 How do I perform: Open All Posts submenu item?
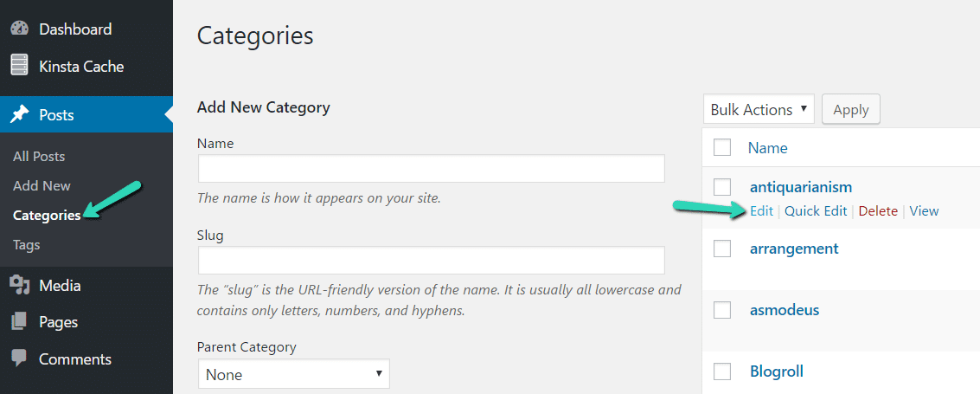click(39, 157)
